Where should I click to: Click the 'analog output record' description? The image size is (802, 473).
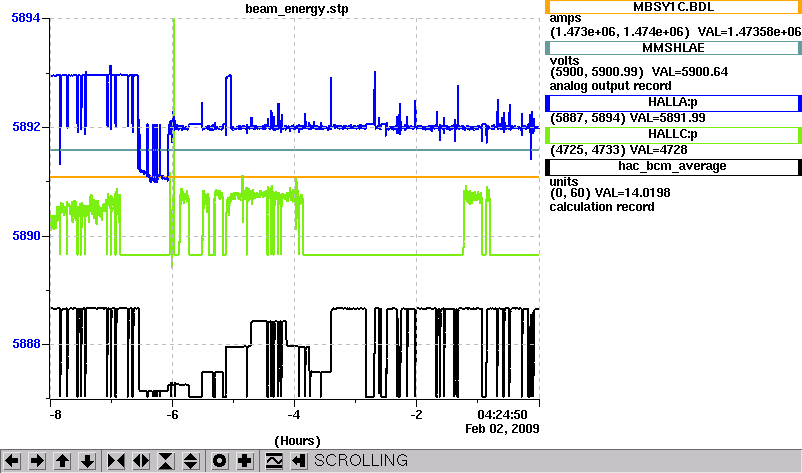click(x=610, y=86)
